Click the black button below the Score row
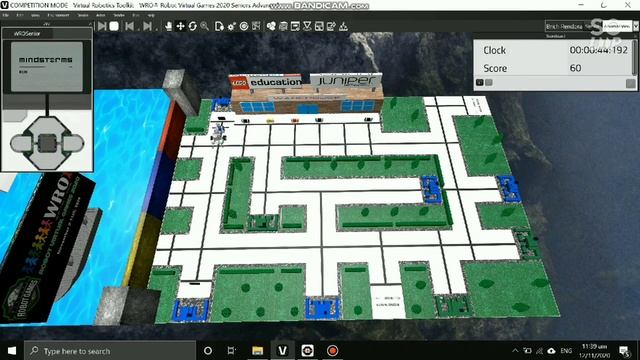This screenshot has height=360, width=640. coord(480,82)
